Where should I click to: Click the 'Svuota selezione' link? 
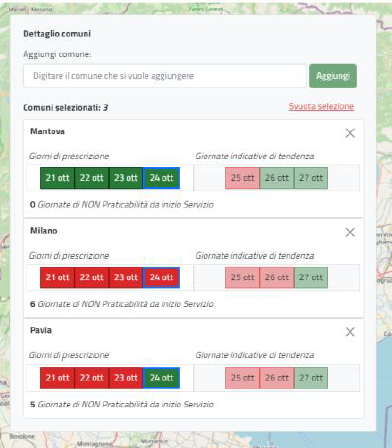coord(321,106)
